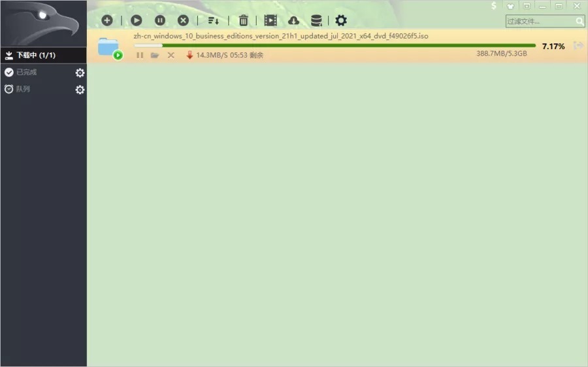Click the export arrow icon beside 7.17%
This screenshot has width=588, height=367.
(579, 46)
